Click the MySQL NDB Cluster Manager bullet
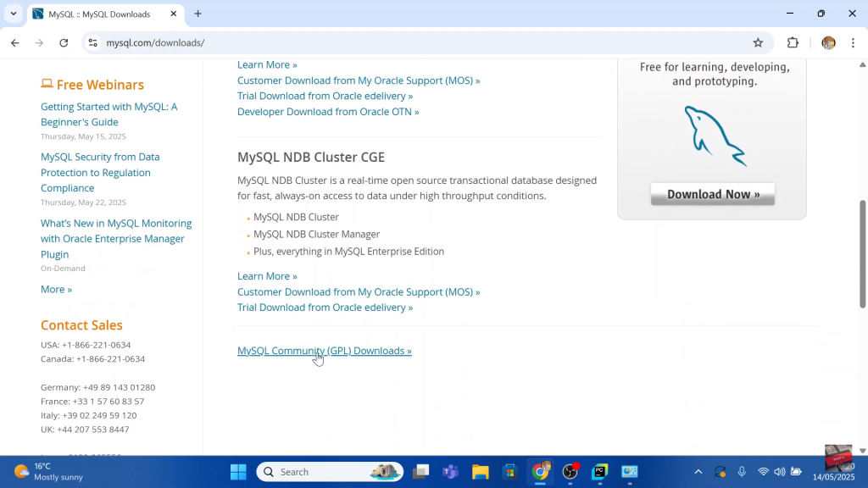 coord(317,234)
